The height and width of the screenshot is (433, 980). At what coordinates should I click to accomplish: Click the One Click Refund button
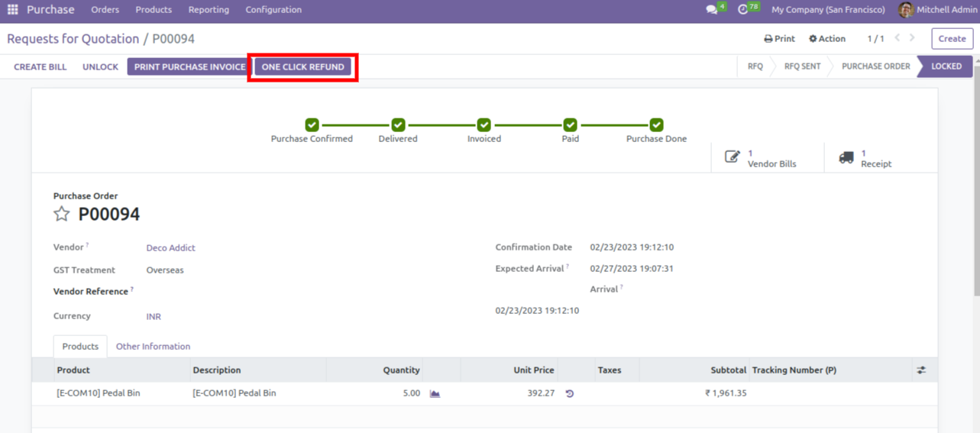(302, 67)
